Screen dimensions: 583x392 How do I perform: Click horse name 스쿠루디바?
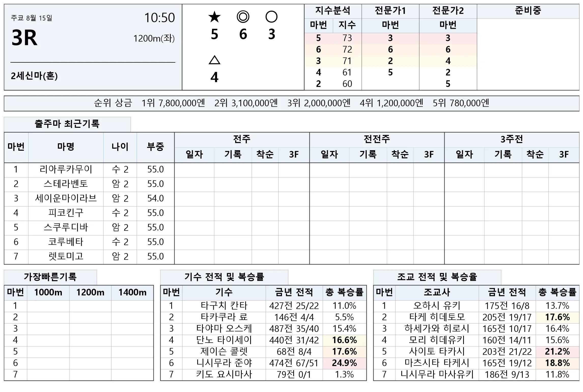point(66,228)
